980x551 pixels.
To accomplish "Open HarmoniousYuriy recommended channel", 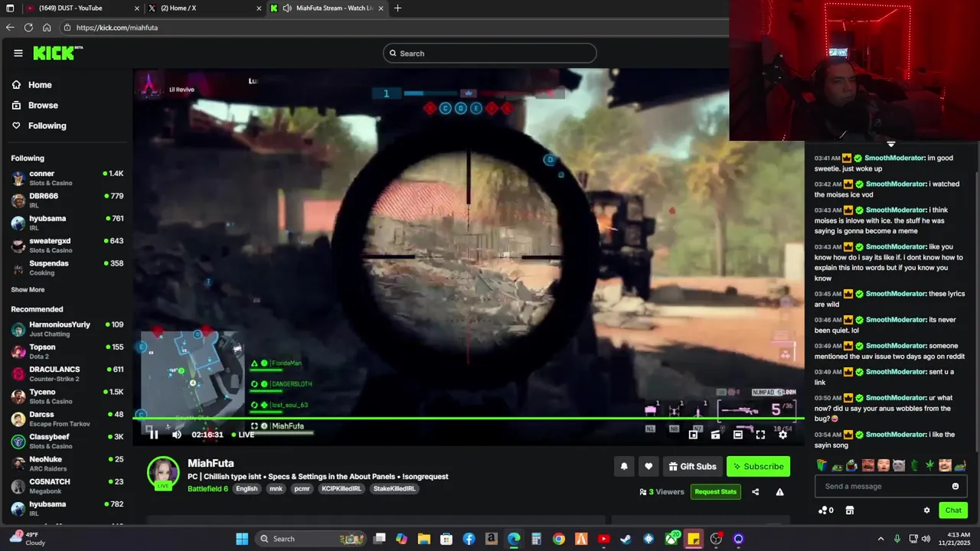I will point(67,329).
